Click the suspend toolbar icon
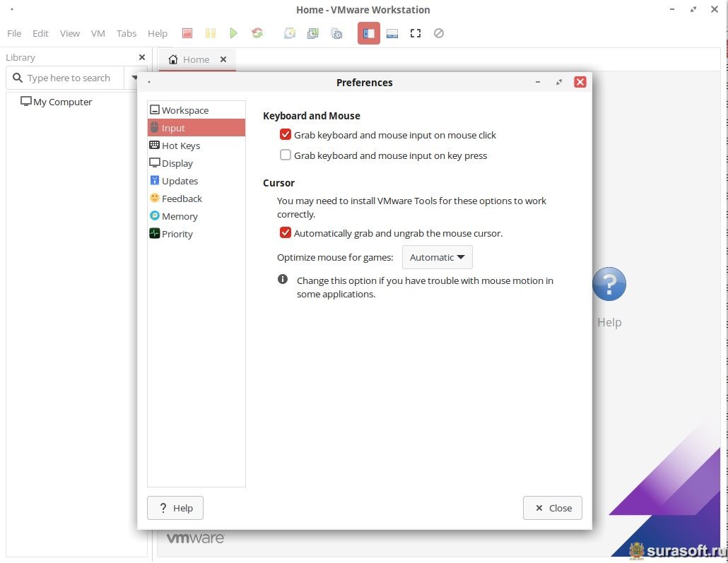This screenshot has width=728, height=563. click(211, 33)
